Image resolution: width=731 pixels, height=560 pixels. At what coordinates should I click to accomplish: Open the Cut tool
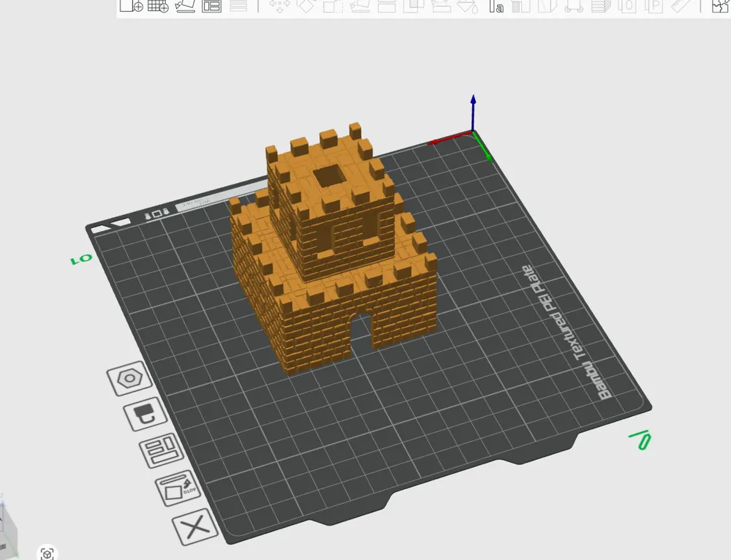(387, 6)
